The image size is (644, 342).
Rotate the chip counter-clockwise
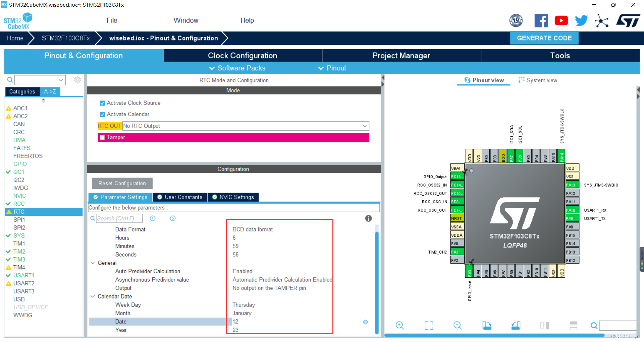(x=516, y=325)
